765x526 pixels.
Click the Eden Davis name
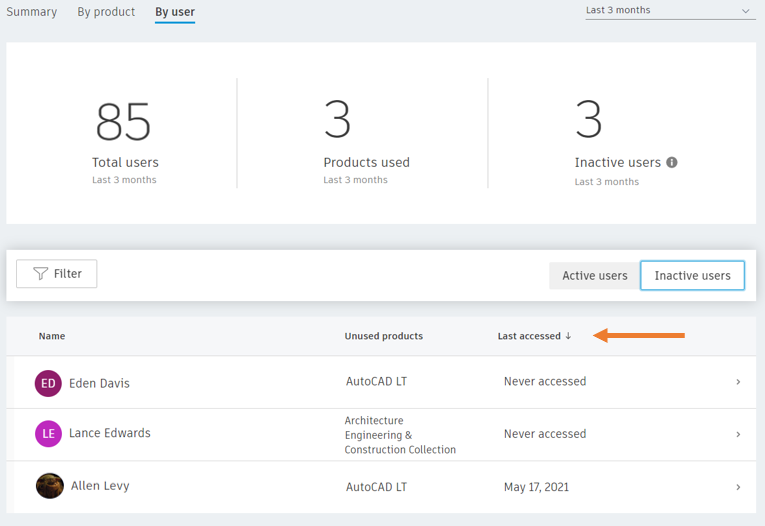(100, 384)
